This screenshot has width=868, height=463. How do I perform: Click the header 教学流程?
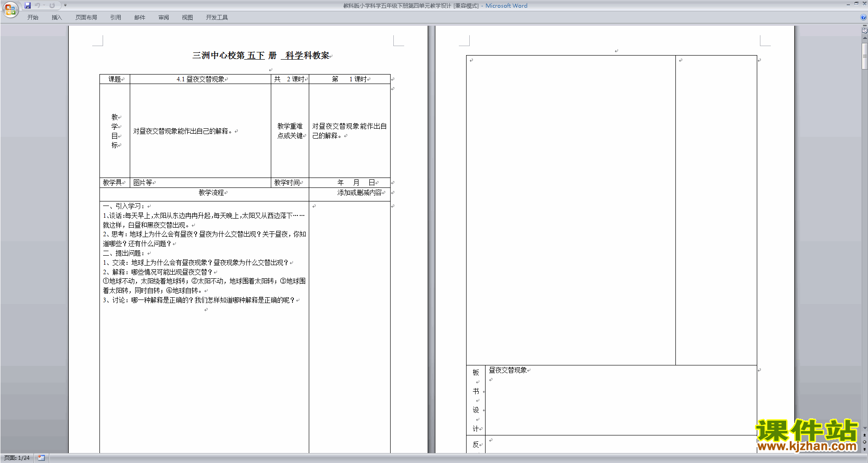212,193
